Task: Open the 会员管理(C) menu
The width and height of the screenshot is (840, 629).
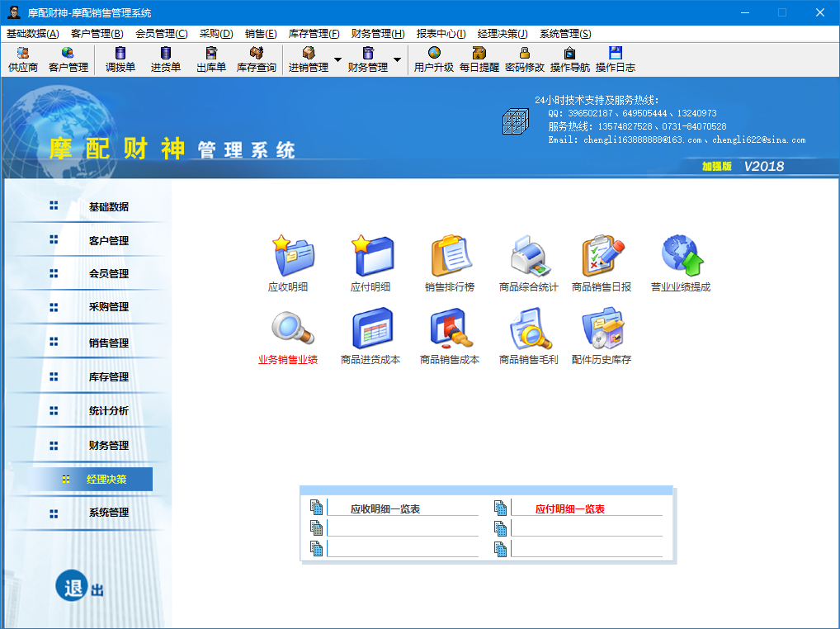Action: coord(161,34)
